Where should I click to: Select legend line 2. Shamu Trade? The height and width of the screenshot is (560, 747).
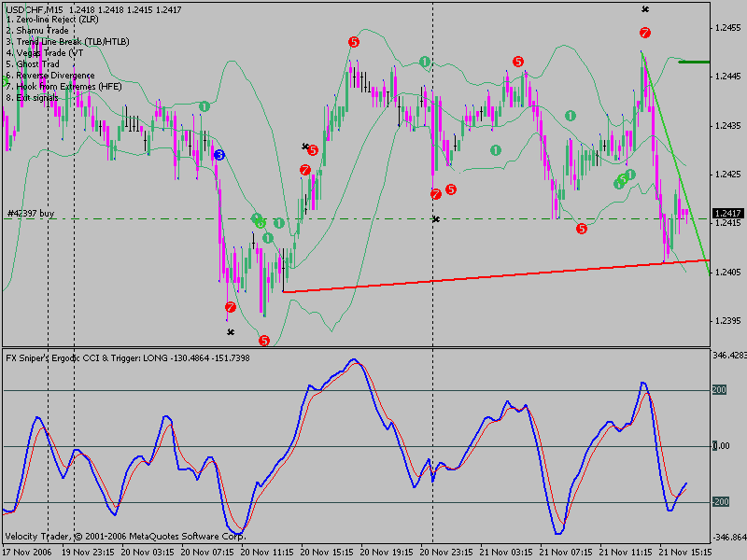37,31
